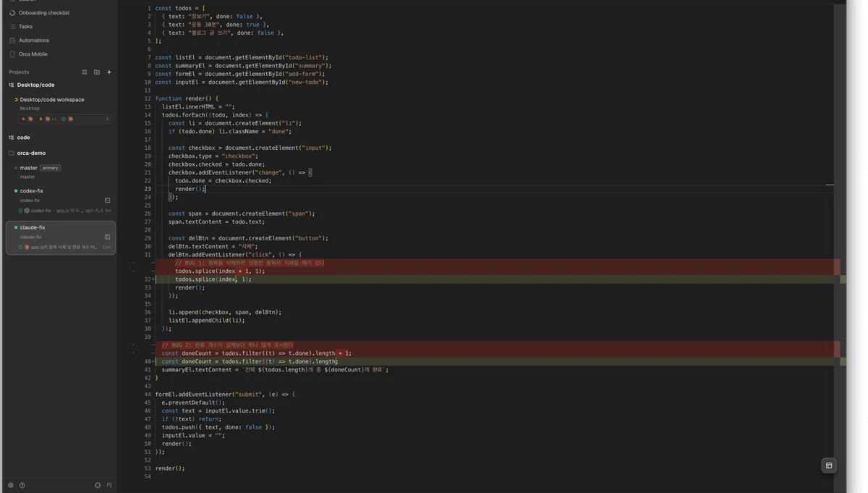Collapse the sidebar with panel toggle icon
868x493 pixels.
109,485
